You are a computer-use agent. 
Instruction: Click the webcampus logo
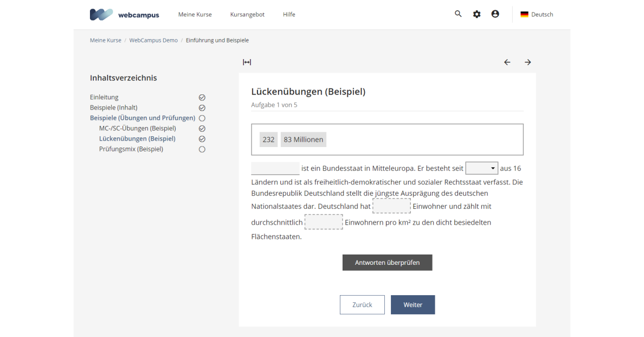click(124, 15)
